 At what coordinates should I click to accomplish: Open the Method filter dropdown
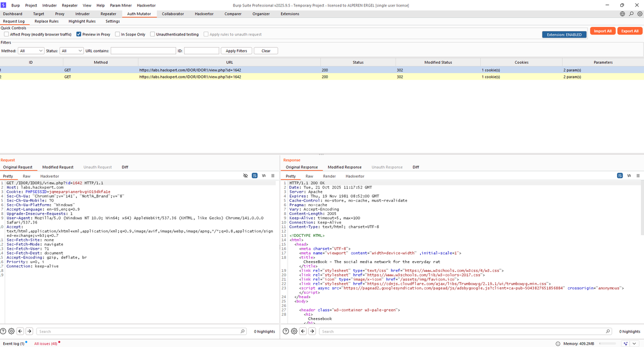coord(31,51)
